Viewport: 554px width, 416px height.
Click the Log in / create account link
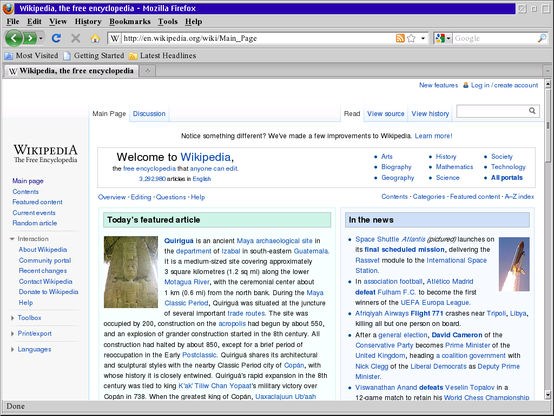coord(504,85)
